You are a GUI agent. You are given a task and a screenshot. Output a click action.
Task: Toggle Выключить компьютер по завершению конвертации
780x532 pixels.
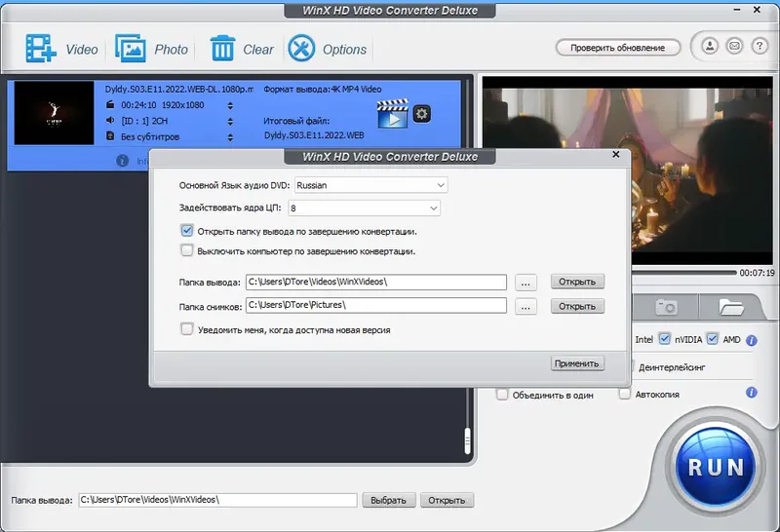point(187,250)
